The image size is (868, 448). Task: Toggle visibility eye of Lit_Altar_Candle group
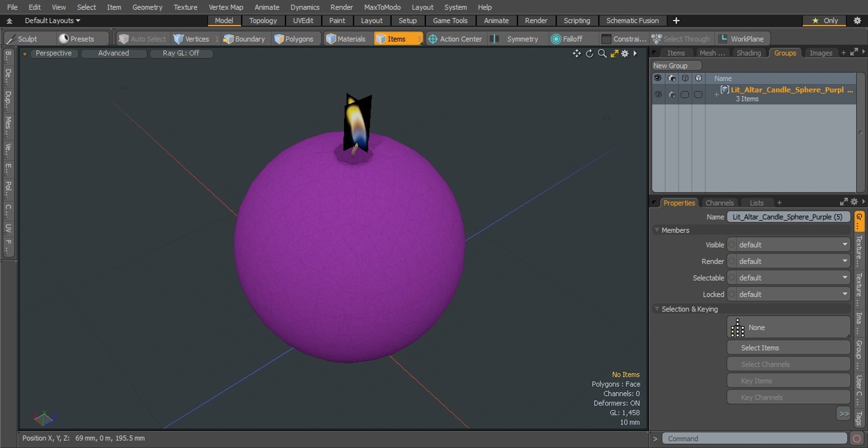pos(658,94)
